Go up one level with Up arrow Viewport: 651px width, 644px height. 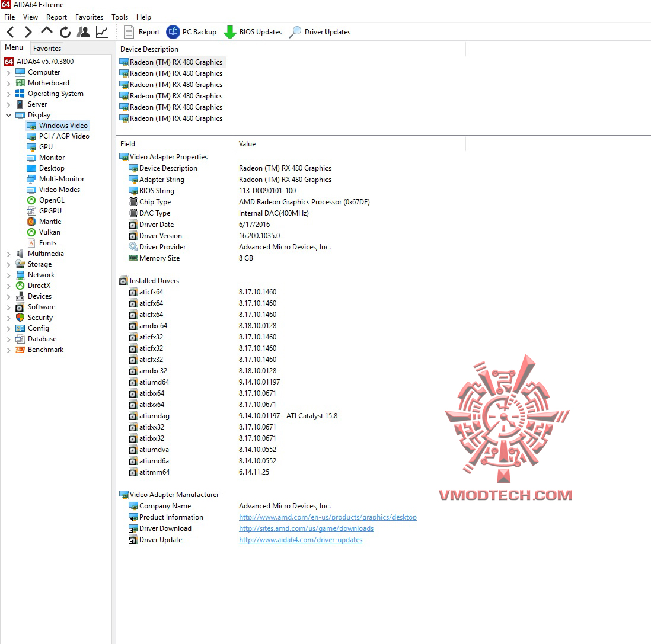[47, 31]
